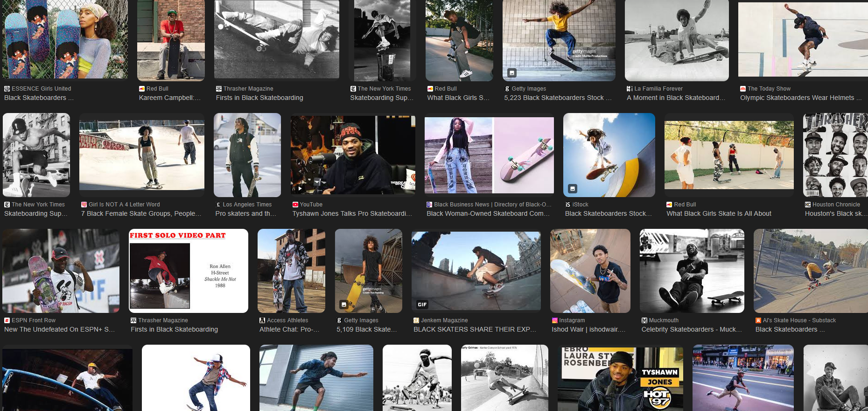Click the La Familia Forever favicon

point(630,89)
